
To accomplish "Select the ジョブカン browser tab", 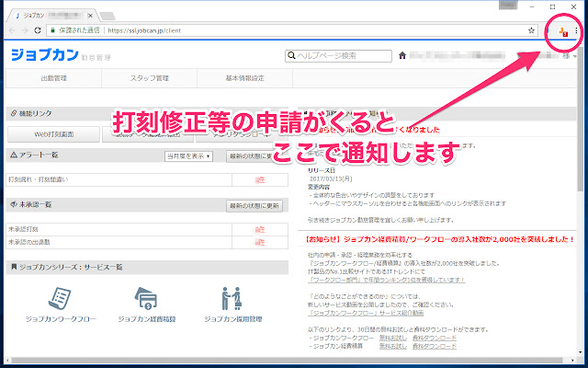I will (52, 16).
